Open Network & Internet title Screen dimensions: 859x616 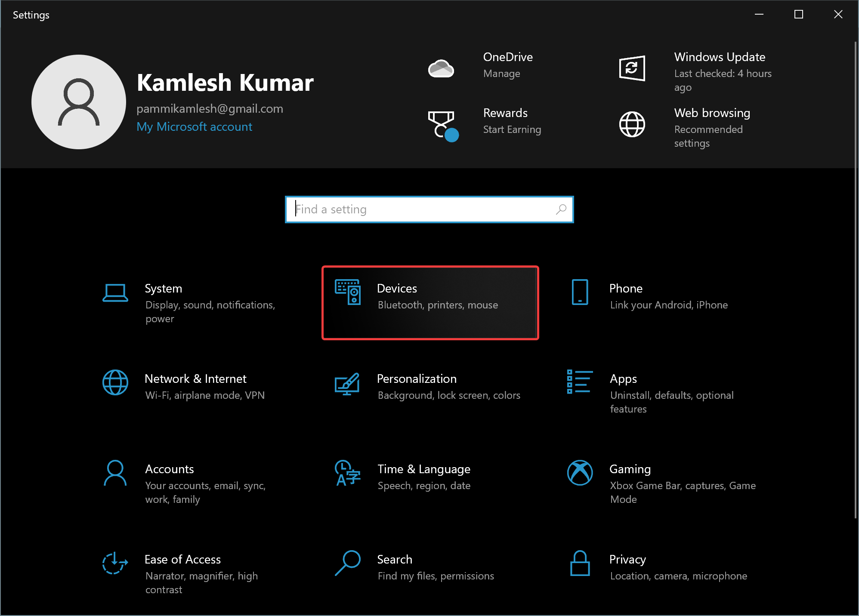pos(195,379)
